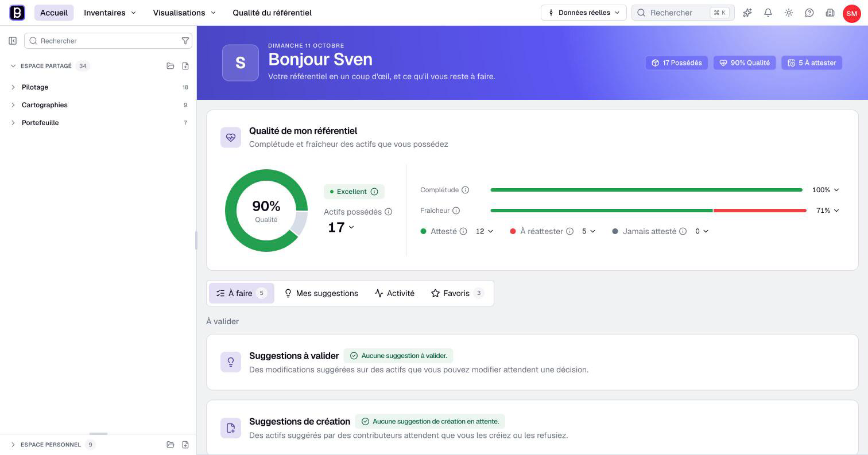Open the Favoris tab
Viewport: 868px width, 455px height.
(458, 293)
